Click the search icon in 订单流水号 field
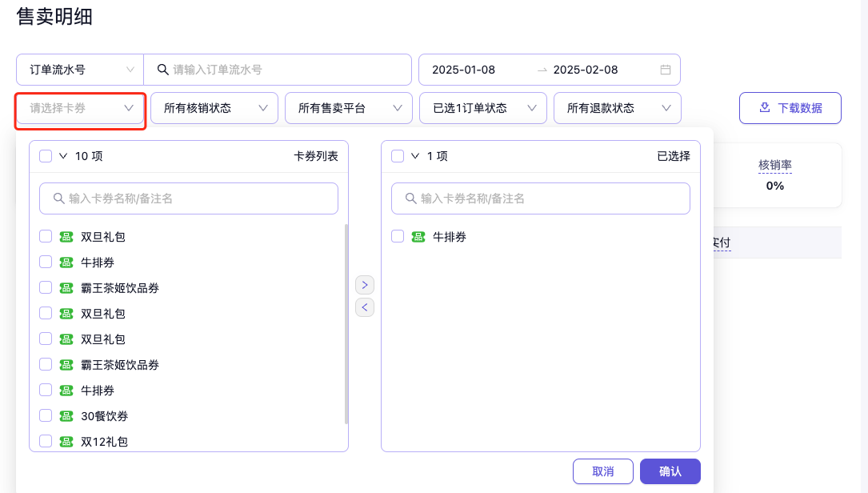The width and height of the screenshot is (868, 493). coord(162,70)
